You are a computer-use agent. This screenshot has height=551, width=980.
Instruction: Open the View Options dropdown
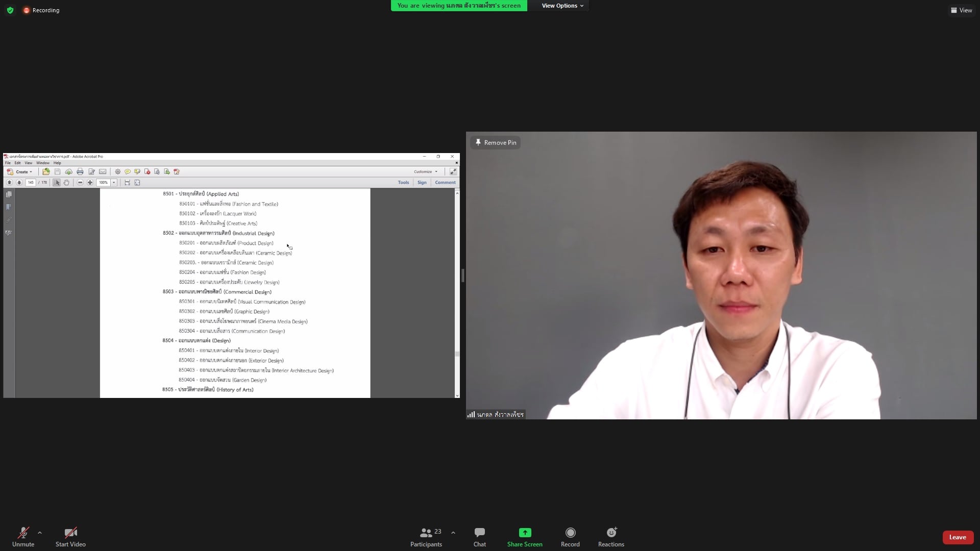click(x=562, y=6)
